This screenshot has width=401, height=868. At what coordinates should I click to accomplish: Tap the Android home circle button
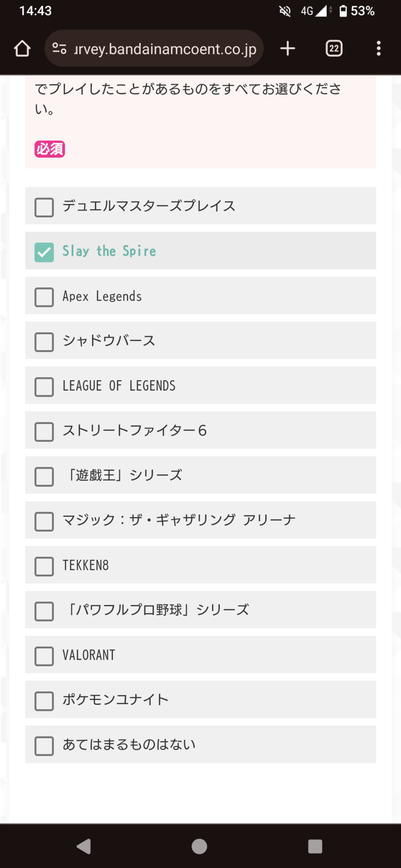pyautogui.click(x=199, y=846)
